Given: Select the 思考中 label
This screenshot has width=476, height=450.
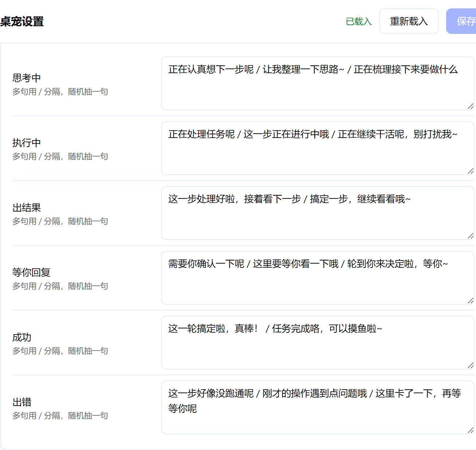Looking at the screenshot, I should [x=27, y=78].
